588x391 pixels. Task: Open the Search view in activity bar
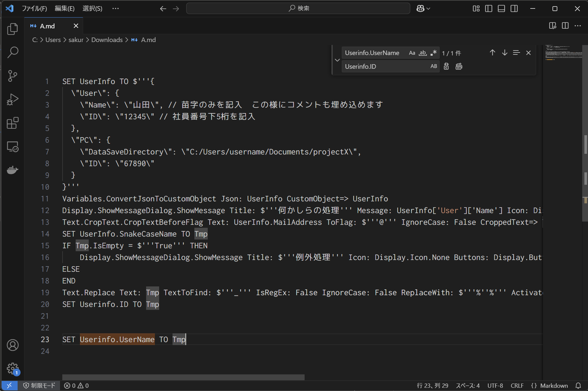tap(12, 52)
